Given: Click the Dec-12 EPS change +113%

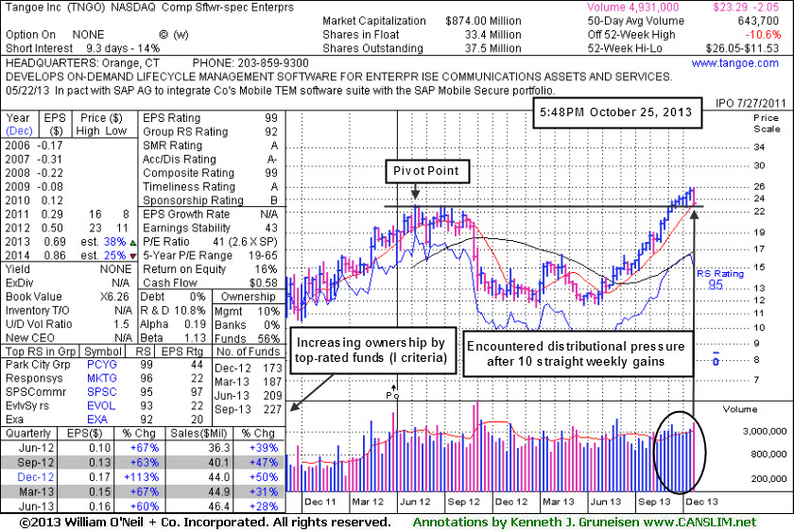Looking at the screenshot, I should 141,477.
